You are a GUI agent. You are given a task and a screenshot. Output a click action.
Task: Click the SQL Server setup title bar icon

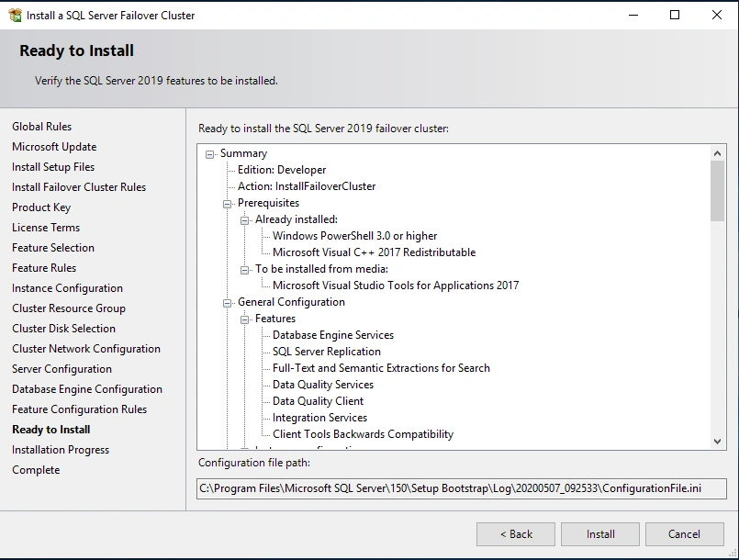[x=15, y=15]
